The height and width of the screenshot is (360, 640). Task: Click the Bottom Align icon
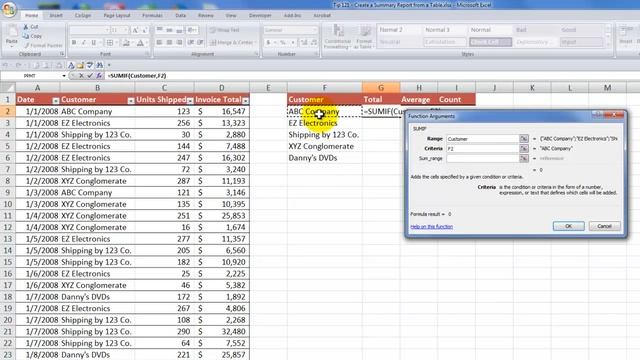179,30
